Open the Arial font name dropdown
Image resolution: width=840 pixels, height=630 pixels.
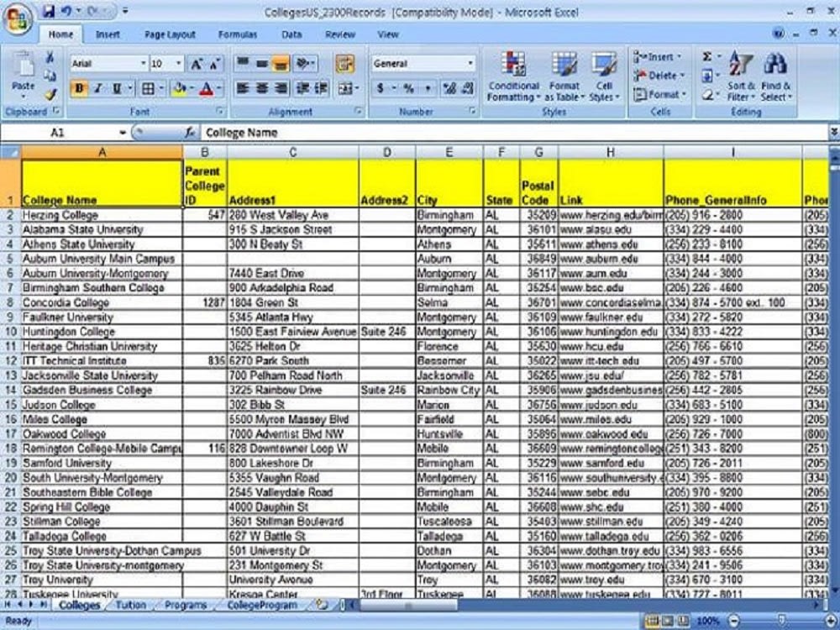144,64
